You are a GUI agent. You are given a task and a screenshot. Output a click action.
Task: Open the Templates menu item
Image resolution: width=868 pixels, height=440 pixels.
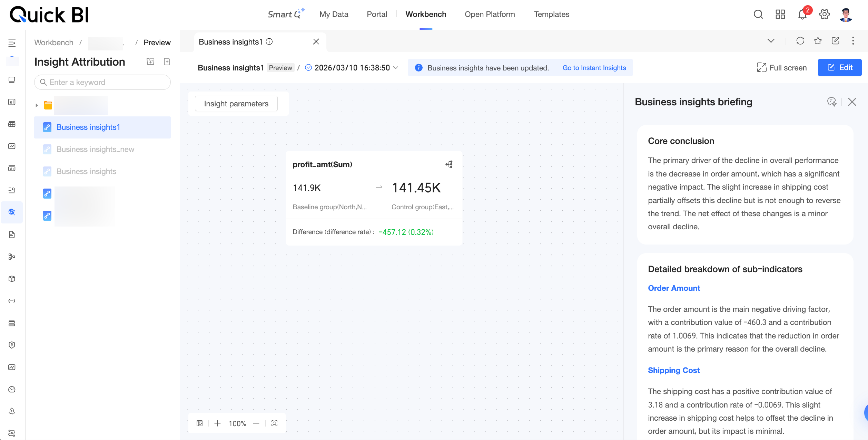[x=551, y=15]
